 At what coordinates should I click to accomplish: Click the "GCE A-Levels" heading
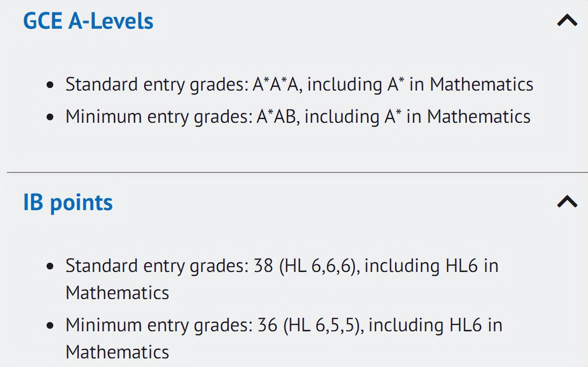[88, 21]
